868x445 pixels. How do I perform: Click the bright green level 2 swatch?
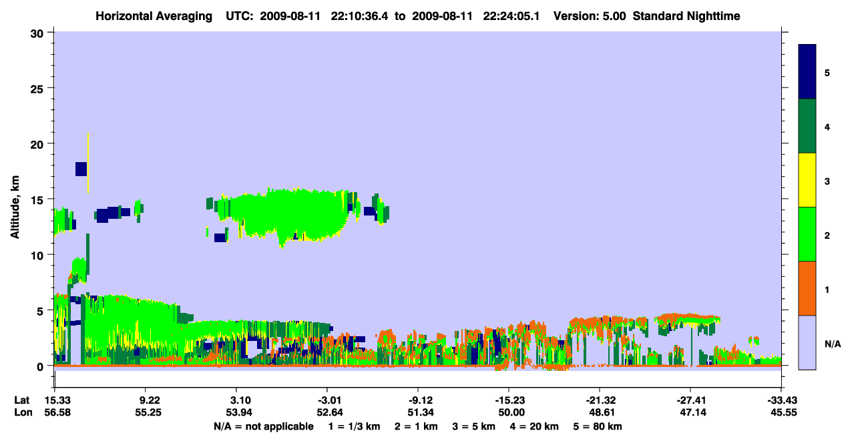(807, 234)
